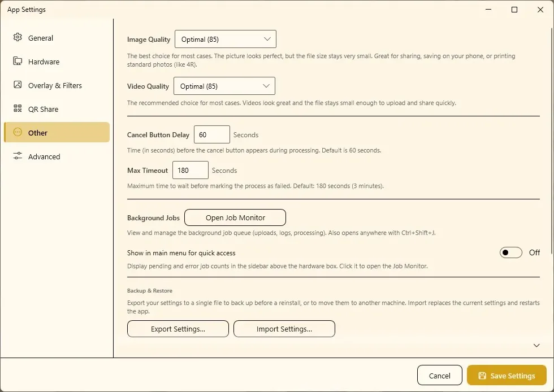Click the QR Share code icon
The height and width of the screenshot is (392, 554).
click(18, 108)
